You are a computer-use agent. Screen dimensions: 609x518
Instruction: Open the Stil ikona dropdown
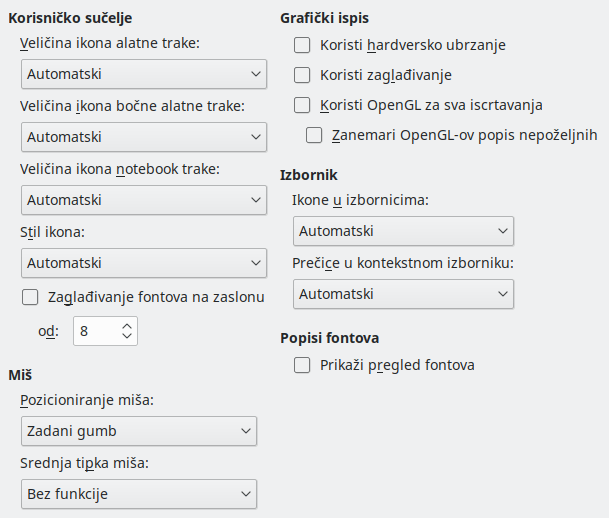coord(144,263)
